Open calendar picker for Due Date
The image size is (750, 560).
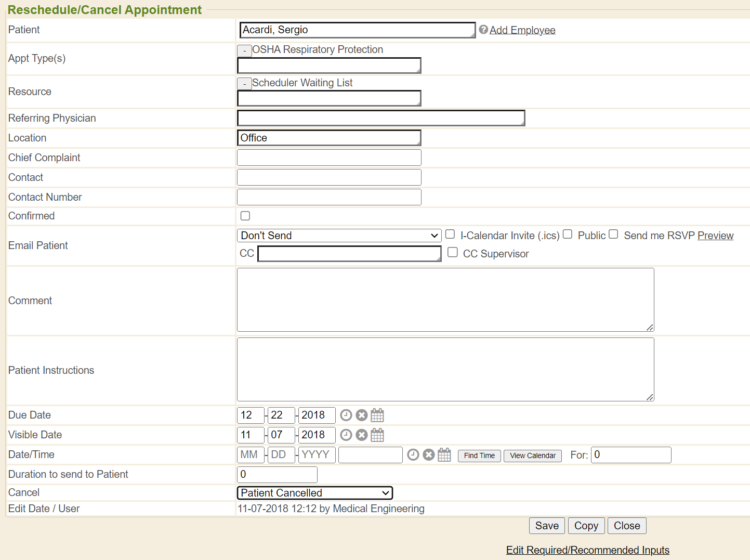click(x=377, y=415)
